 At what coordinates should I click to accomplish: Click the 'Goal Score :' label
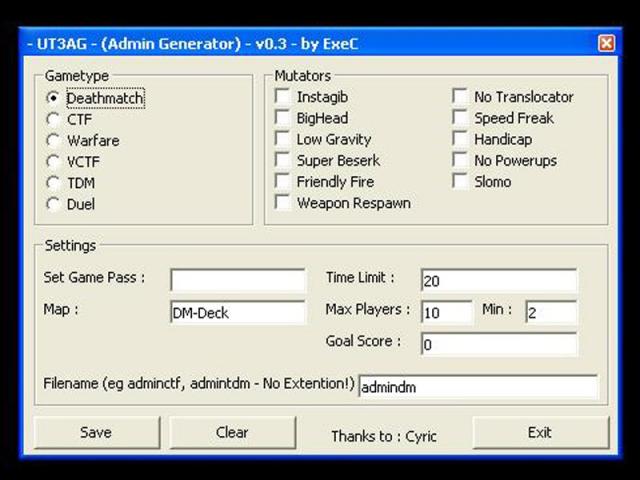(x=363, y=341)
